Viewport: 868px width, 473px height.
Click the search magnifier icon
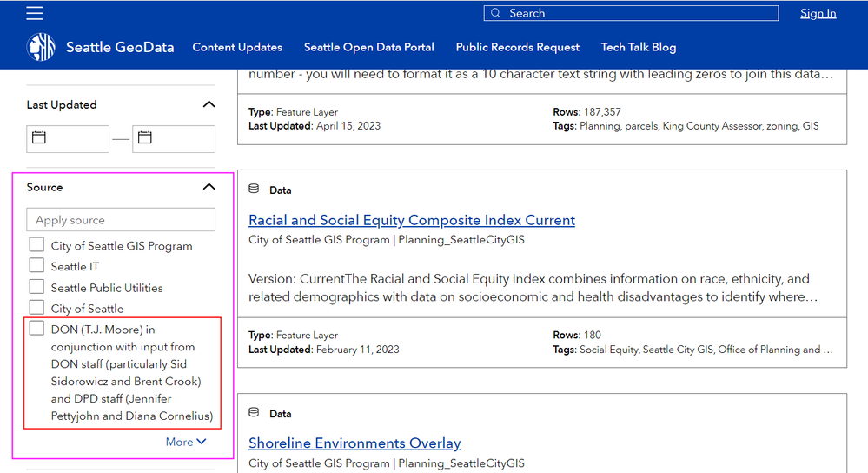click(496, 13)
